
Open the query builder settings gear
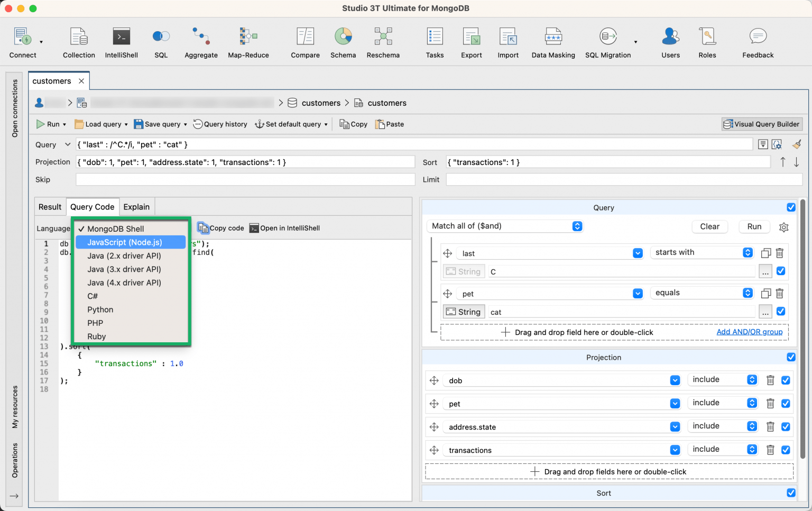click(783, 227)
